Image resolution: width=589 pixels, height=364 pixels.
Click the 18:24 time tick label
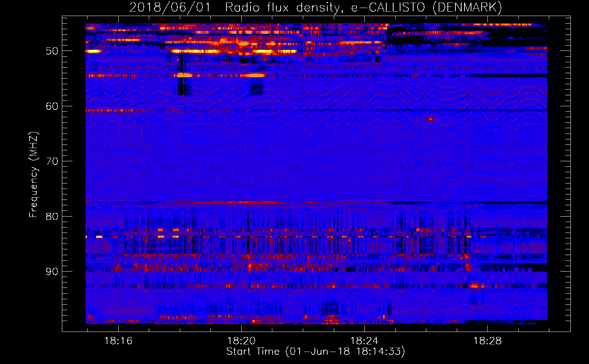tap(364, 341)
